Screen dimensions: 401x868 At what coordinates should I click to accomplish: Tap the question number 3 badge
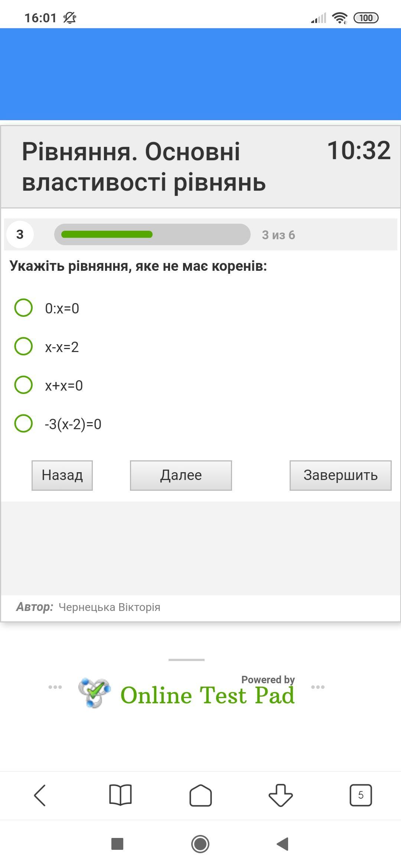20,234
